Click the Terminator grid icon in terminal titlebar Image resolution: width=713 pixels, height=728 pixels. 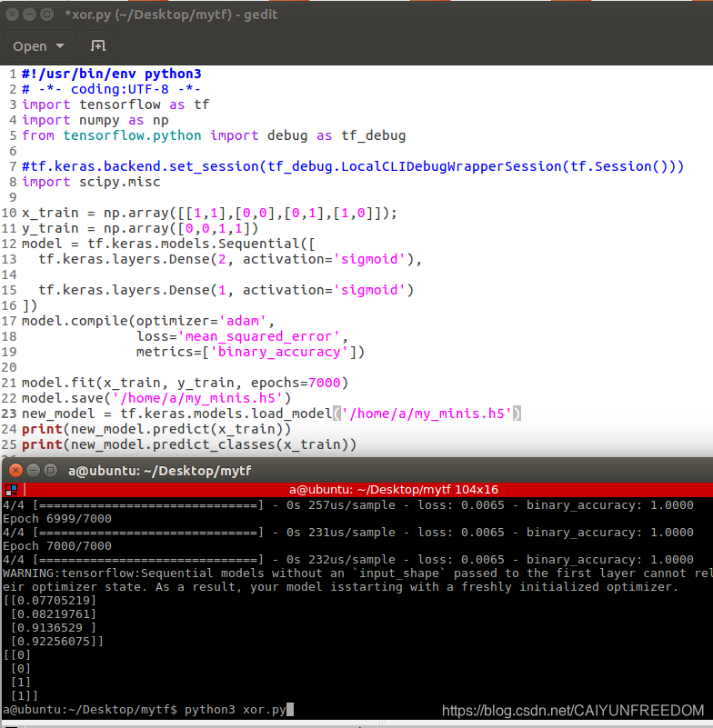(x=11, y=489)
